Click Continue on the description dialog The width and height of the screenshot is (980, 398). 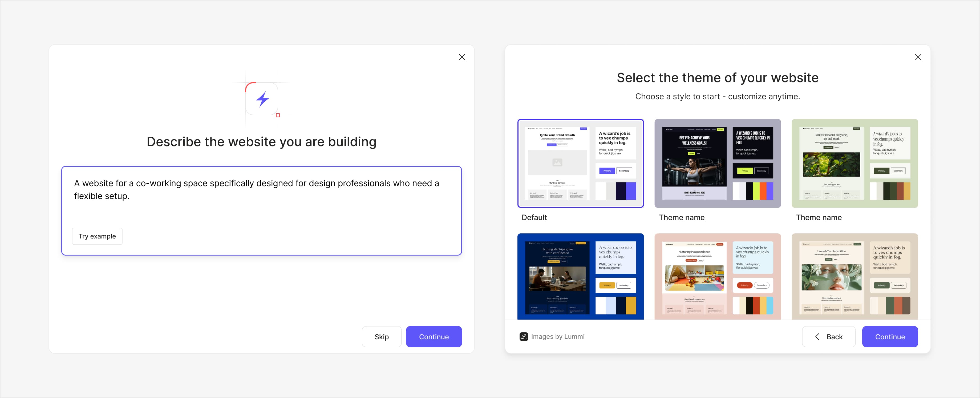(x=434, y=336)
